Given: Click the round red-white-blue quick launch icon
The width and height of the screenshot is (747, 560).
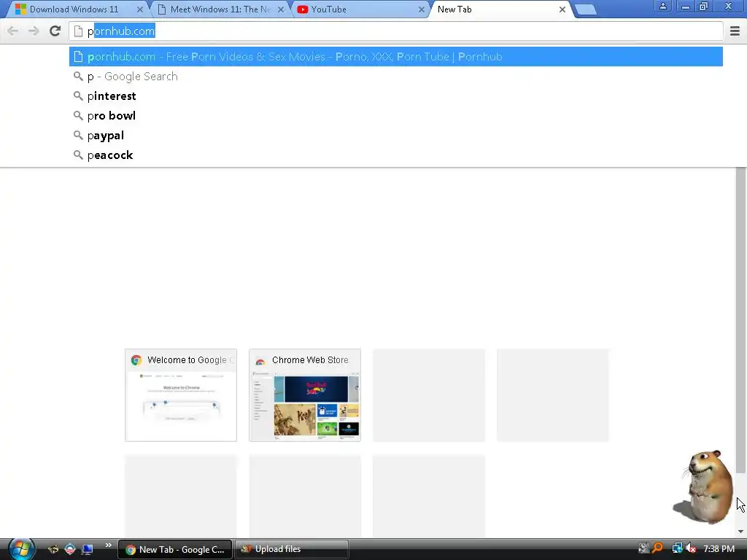Looking at the screenshot, I should [x=70, y=549].
